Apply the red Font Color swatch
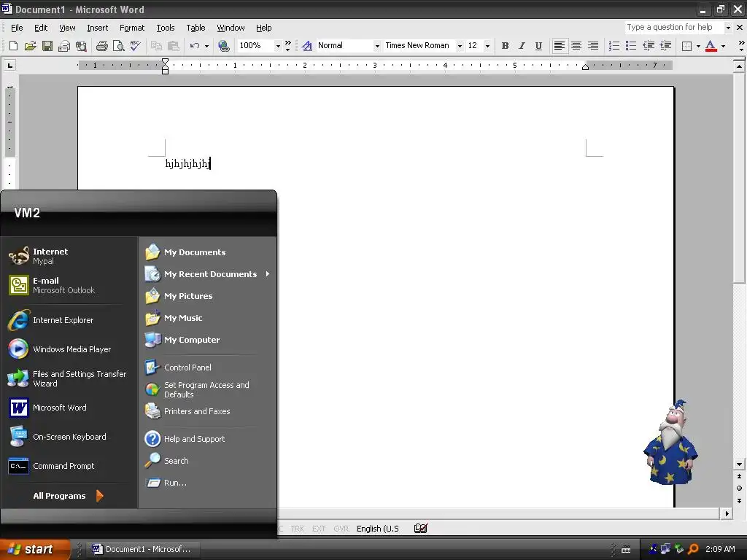 click(711, 46)
